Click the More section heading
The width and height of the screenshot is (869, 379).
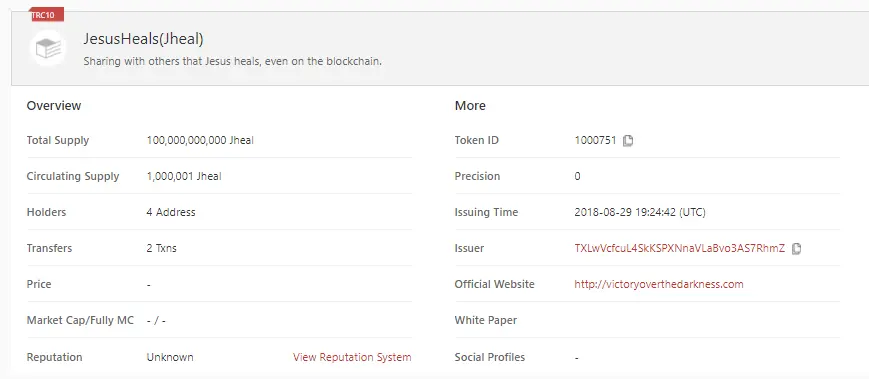[x=470, y=106]
